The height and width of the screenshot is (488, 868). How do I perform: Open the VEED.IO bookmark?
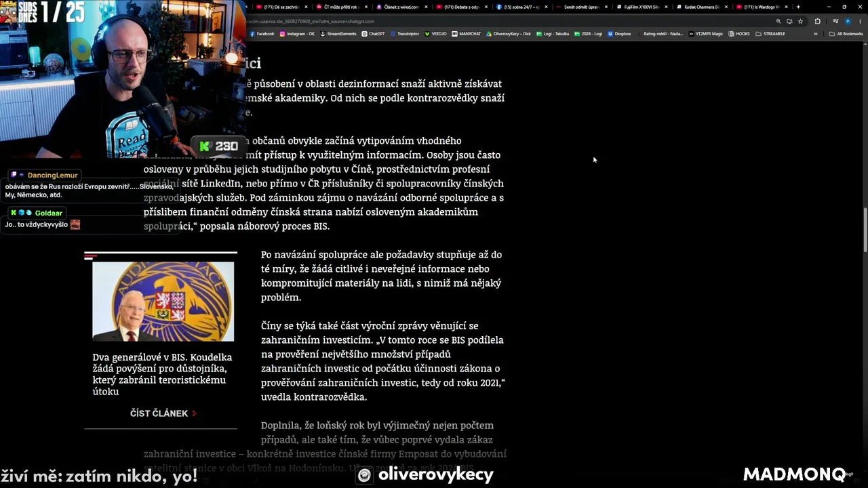tap(435, 34)
